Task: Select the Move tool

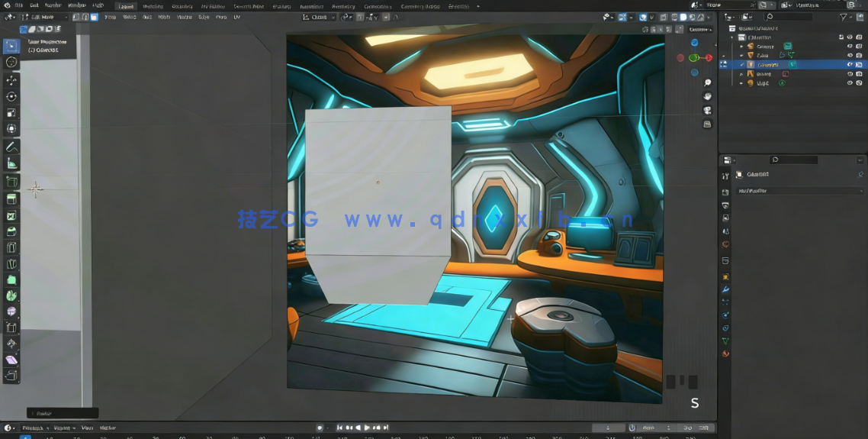Action: tap(11, 80)
